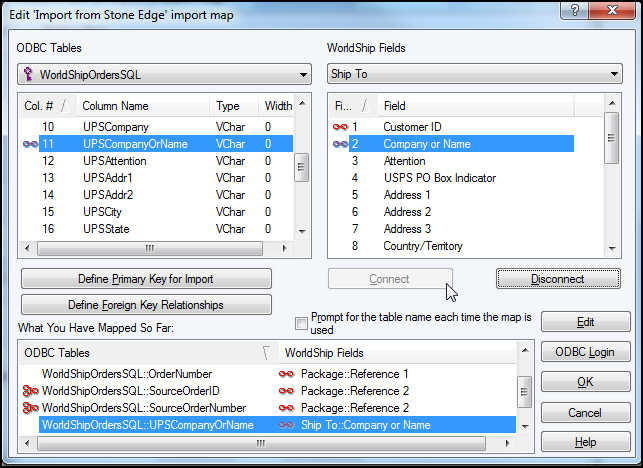This screenshot has width=643, height=468.
Task: Open the ODBC Login dialog
Action: coord(585,352)
